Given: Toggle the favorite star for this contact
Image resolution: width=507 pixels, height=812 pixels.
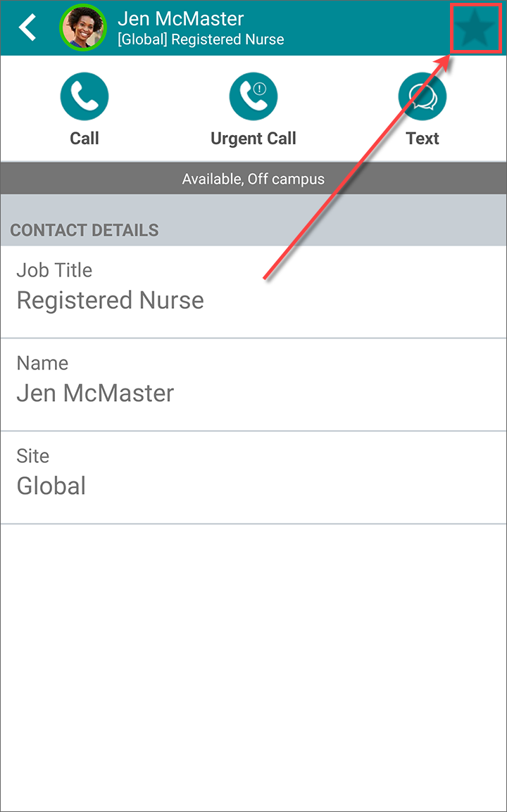Looking at the screenshot, I should click(x=476, y=28).
